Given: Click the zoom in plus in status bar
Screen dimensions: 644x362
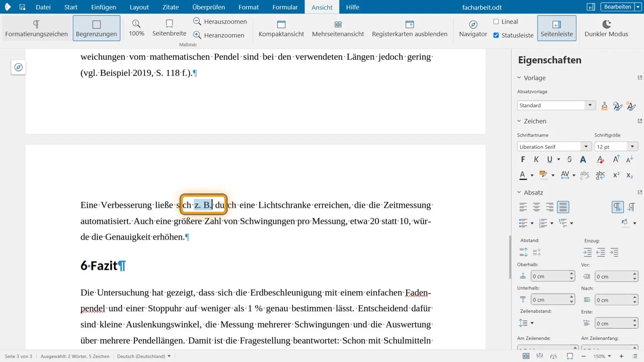Looking at the screenshot, I should (622, 356).
